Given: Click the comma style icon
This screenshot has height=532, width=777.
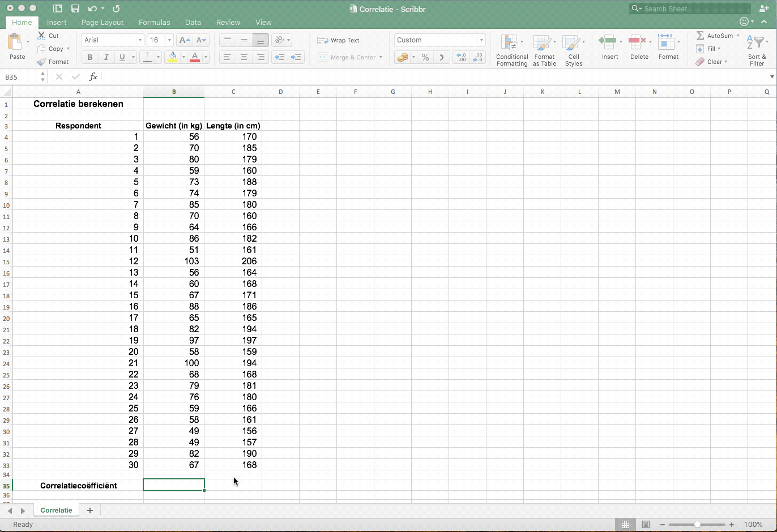Looking at the screenshot, I should click(x=441, y=57).
